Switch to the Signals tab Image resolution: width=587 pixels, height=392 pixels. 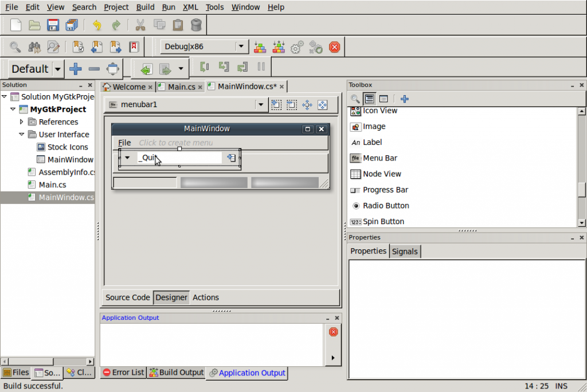404,252
